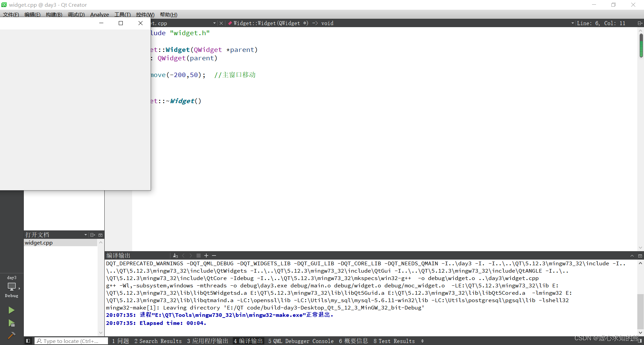The width and height of the screenshot is (644, 345).
Task: Click symbol dropdown arrow near Line indicator
Action: tap(573, 23)
